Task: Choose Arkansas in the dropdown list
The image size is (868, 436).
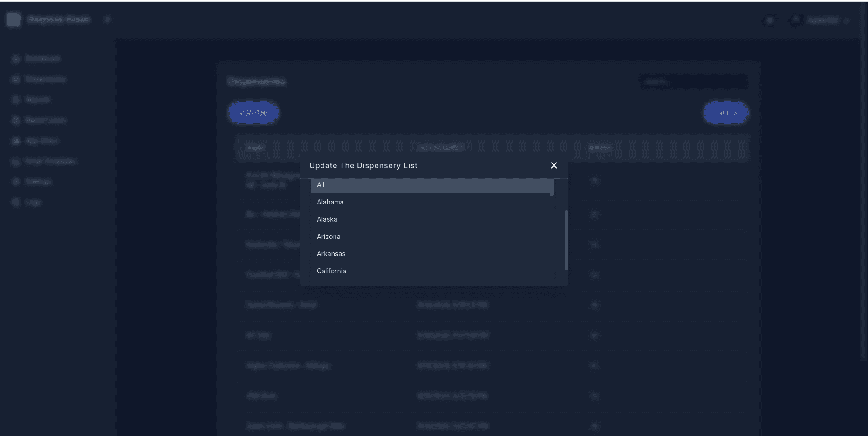Action: point(432,254)
